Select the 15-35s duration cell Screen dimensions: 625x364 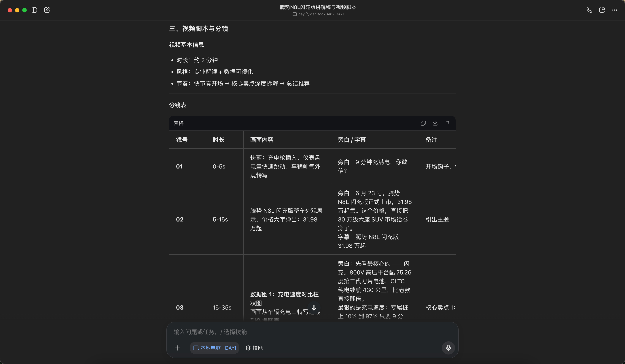point(224,308)
